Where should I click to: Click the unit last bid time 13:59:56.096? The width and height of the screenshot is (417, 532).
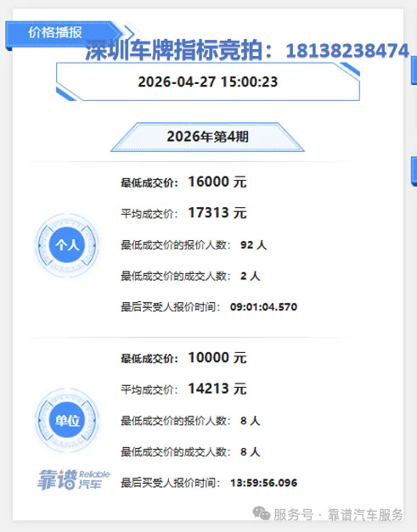point(263,483)
